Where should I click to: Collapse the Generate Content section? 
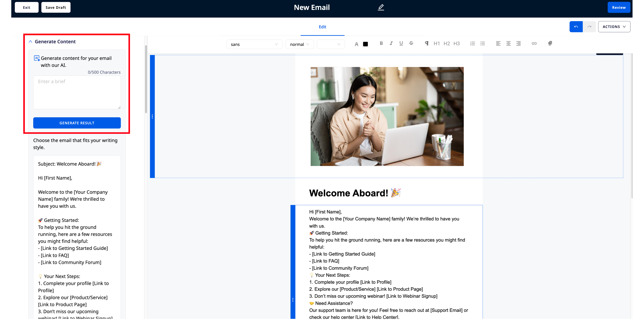pos(30,42)
